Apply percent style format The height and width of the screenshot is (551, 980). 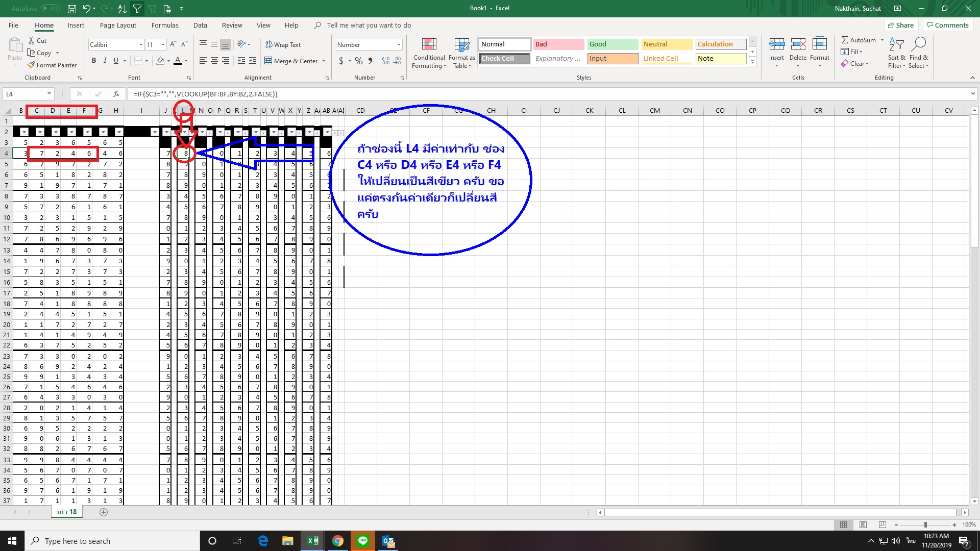click(x=359, y=61)
